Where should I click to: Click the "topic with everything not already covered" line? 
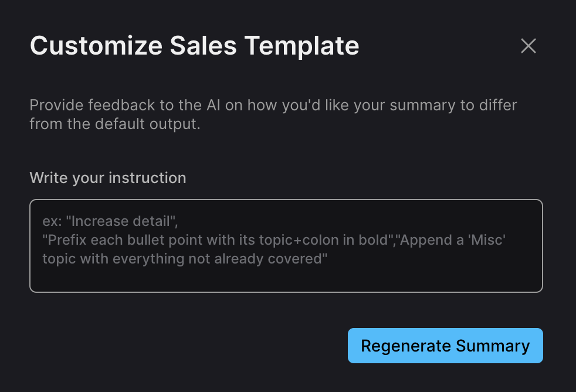click(185, 259)
